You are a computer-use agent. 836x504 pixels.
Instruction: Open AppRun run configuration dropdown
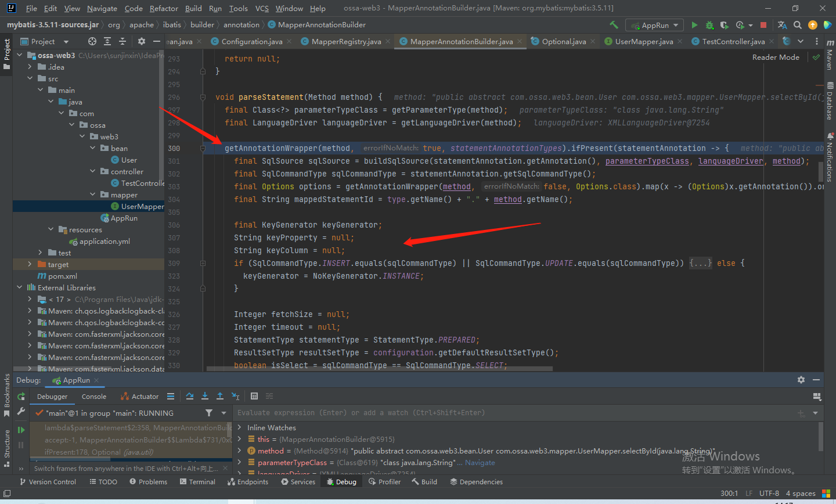654,25
